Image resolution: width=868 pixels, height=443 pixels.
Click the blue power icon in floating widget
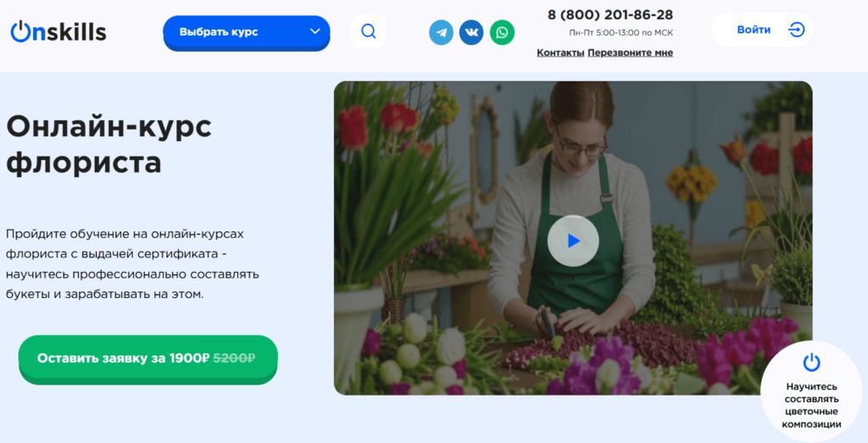(x=811, y=363)
